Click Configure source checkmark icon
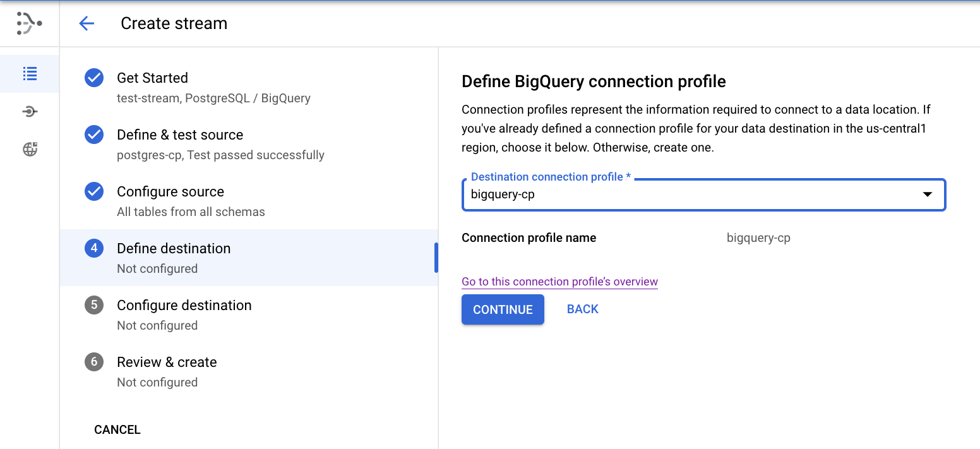The height and width of the screenshot is (449, 980). [94, 191]
